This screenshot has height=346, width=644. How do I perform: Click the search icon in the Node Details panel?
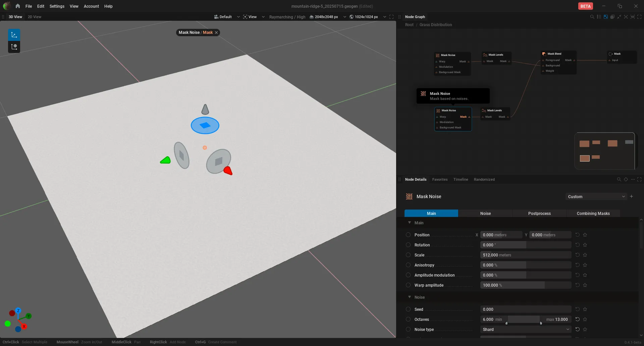coord(619,179)
